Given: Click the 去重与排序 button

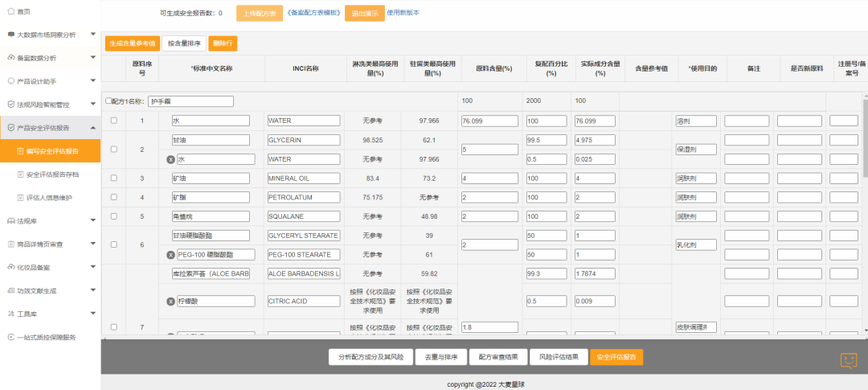Looking at the screenshot, I should [x=441, y=357].
